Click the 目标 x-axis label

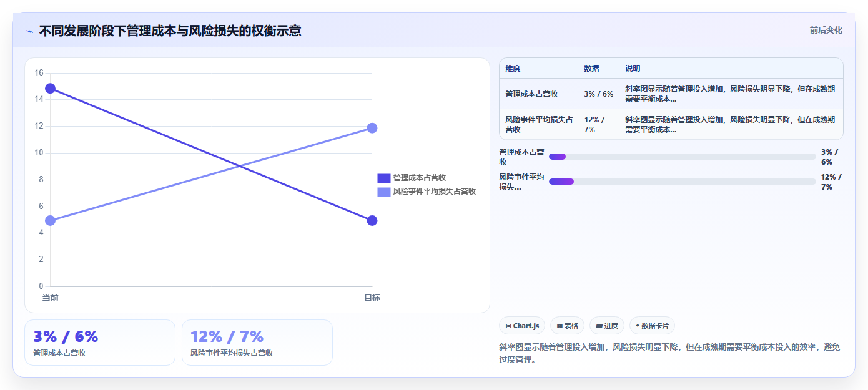coord(372,298)
